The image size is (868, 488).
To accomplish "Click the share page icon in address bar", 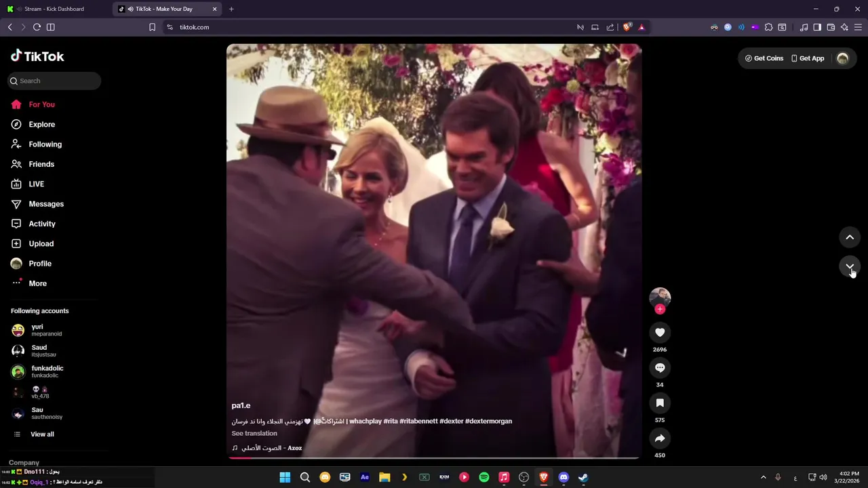I will click(x=610, y=27).
